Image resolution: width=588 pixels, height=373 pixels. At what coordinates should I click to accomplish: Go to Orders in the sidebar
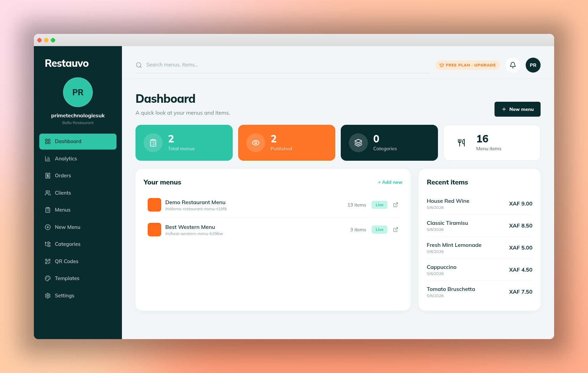(78, 176)
